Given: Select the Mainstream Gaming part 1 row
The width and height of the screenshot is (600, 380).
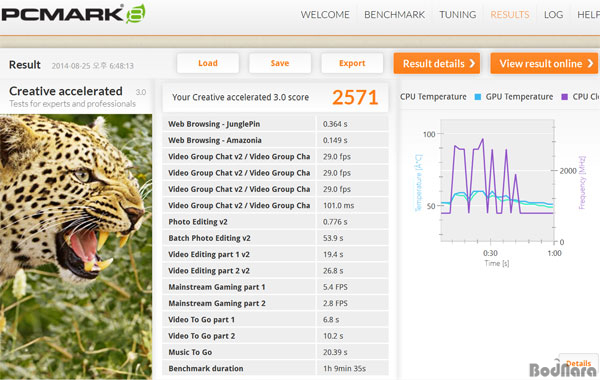Looking at the screenshot, I should (275, 287).
